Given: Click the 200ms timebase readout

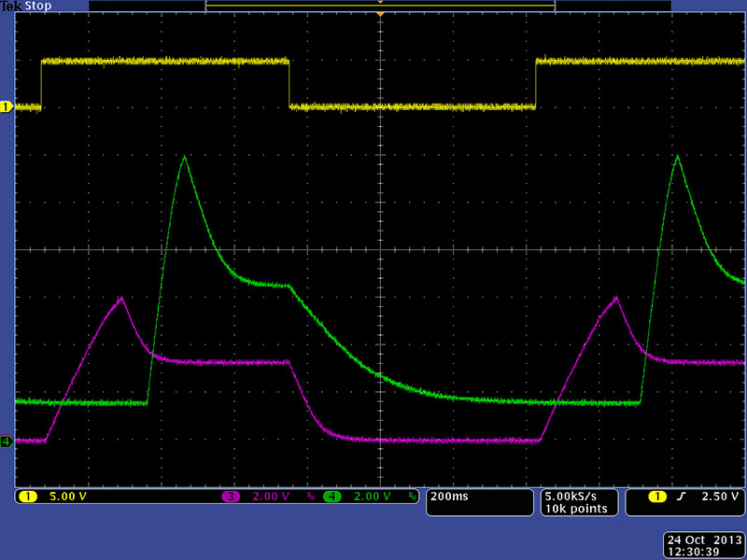Looking at the screenshot, I should click(449, 497).
